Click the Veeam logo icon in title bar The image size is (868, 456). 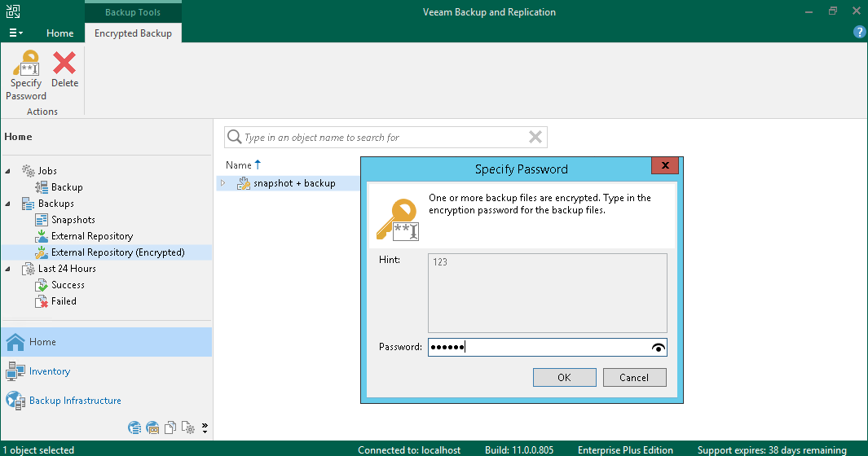(13, 11)
